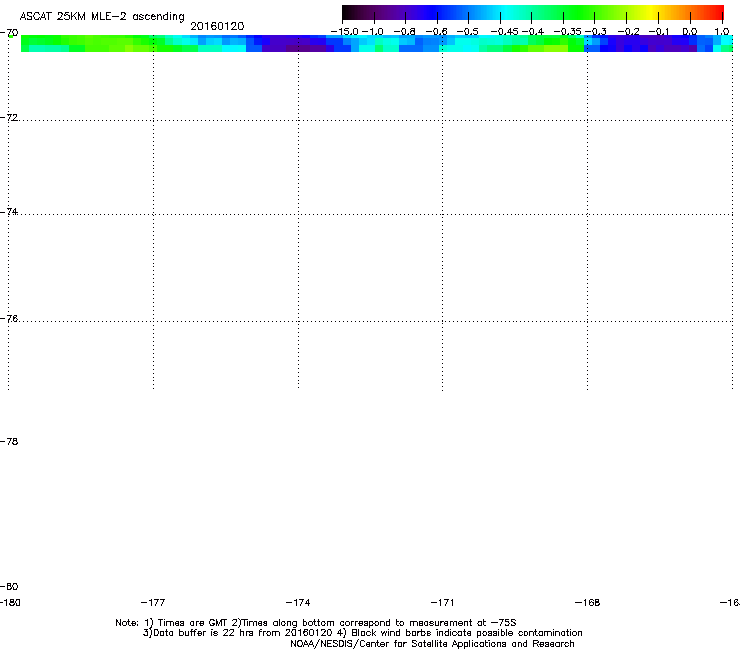Click the -0.5 color scale label
The width and height of the screenshot is (740, 650).
[467, 32]
